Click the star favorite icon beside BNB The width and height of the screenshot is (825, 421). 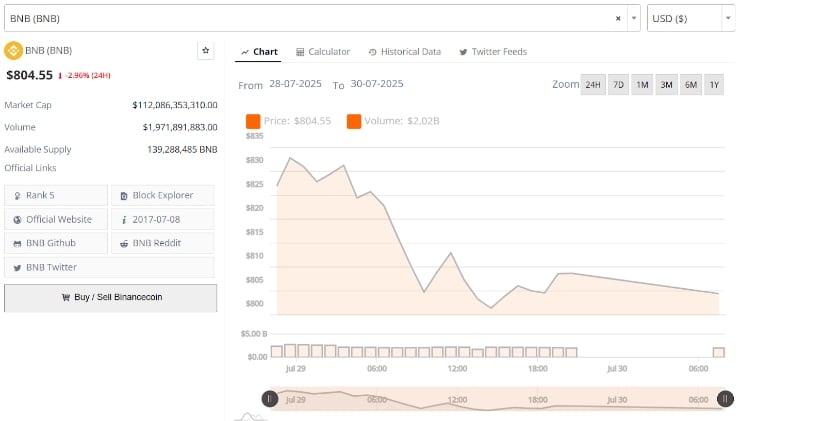pos(206,51)
